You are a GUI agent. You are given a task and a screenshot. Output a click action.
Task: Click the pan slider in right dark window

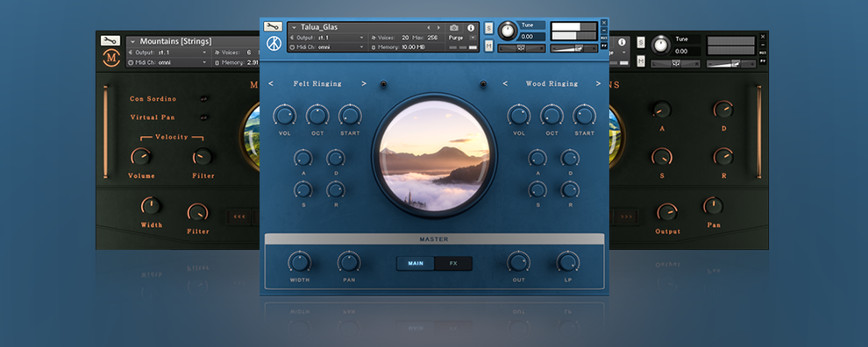tap(677, 64)
